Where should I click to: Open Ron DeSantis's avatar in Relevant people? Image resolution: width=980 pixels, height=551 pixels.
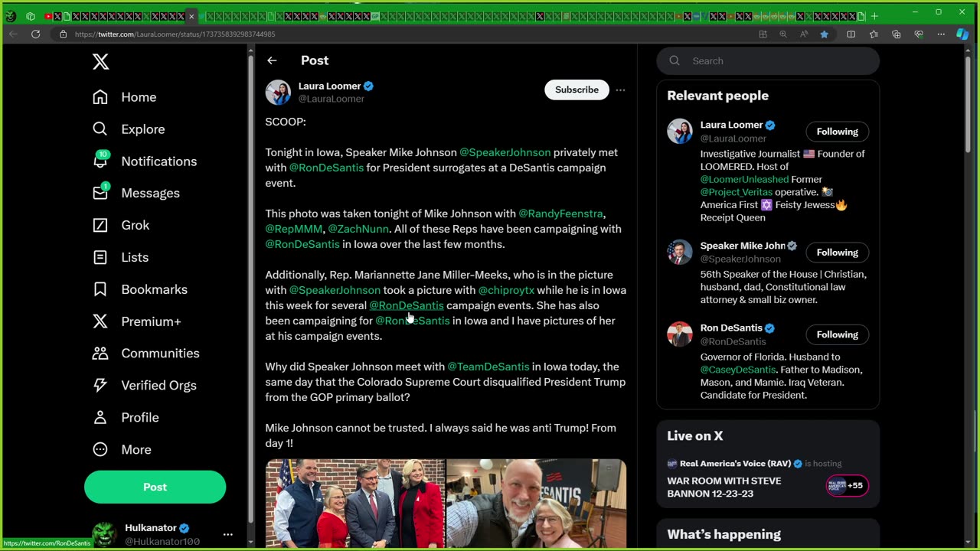(679, 334)
